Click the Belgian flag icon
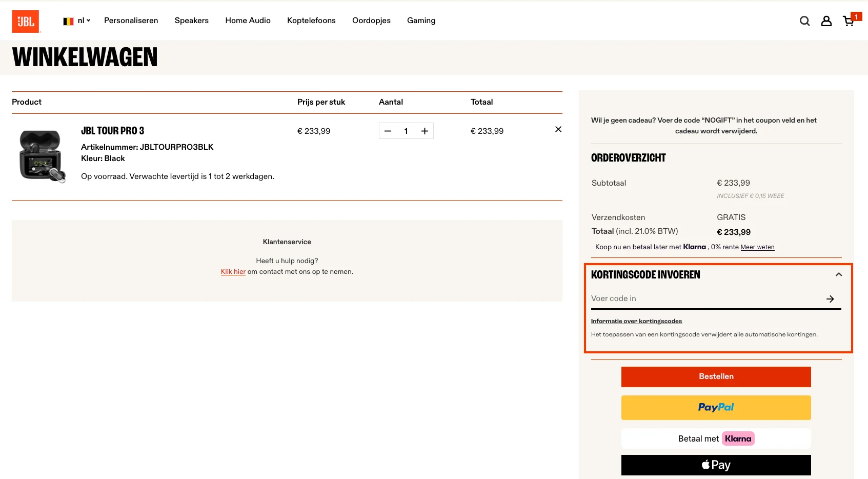Image resolution: width=868 pixels, height=479 pixels. click(68, 21)
